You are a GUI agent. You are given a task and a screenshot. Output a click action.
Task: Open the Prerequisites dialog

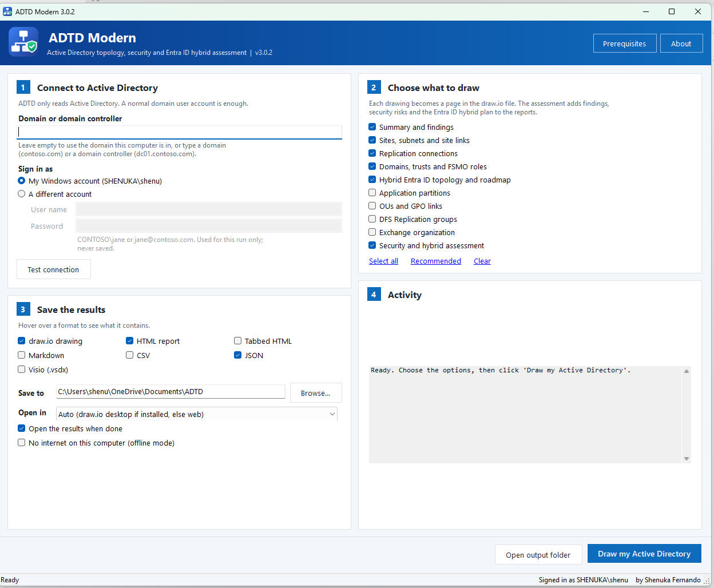point(624,43)
